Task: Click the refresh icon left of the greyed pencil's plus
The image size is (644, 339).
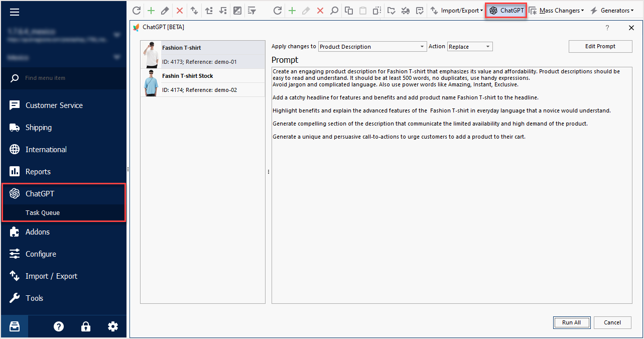Action: pyautogui.click(x=277, y=11)
